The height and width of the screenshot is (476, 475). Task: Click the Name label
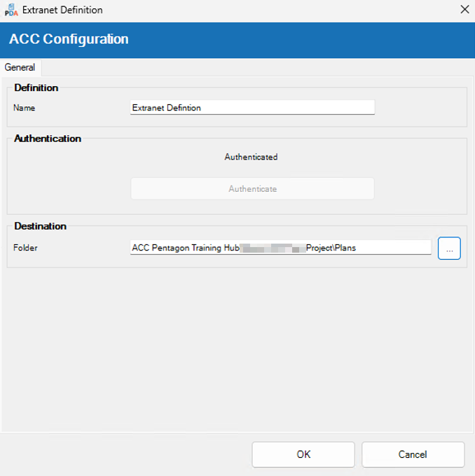click(x=25, y=108)
